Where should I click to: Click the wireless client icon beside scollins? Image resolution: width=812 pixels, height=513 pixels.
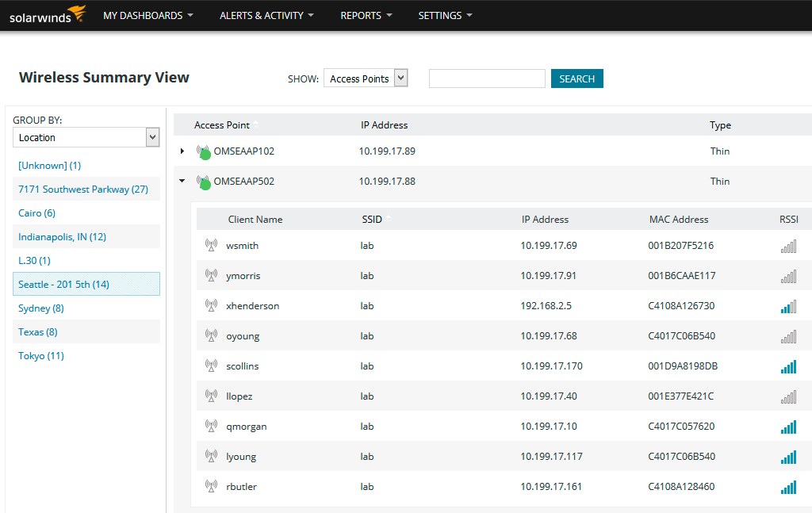tap(211, 366)
